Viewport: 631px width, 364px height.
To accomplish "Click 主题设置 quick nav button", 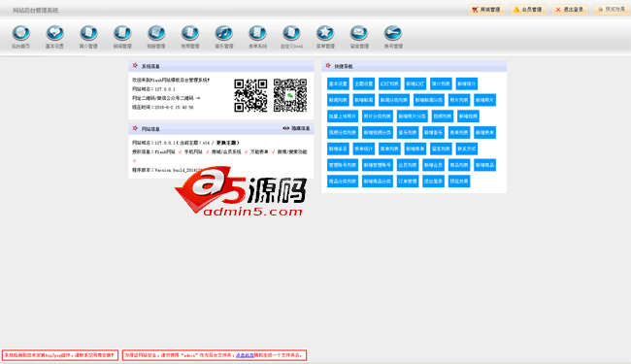I will [x=364, y=84].
